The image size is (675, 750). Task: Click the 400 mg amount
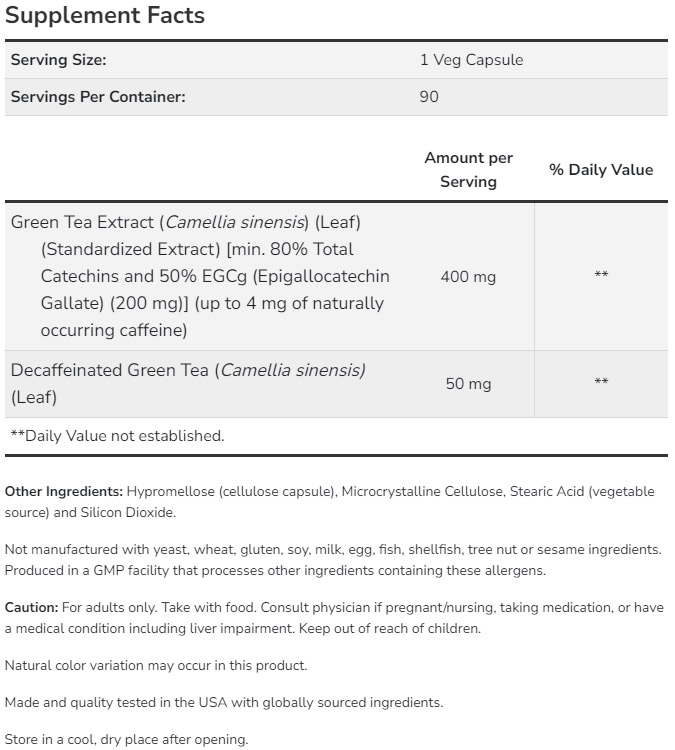[468, 277]
